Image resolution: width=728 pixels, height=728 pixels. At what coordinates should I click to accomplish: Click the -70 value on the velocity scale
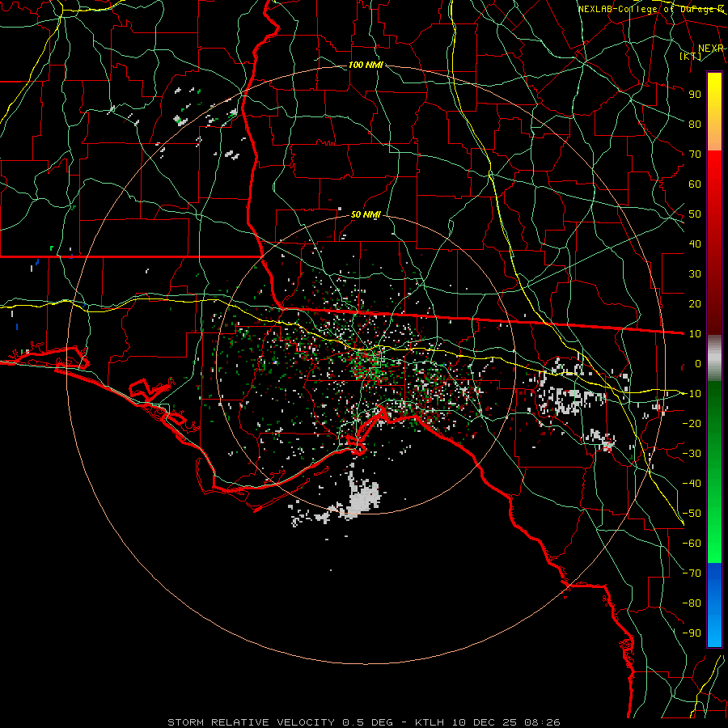tap(692, 573)
